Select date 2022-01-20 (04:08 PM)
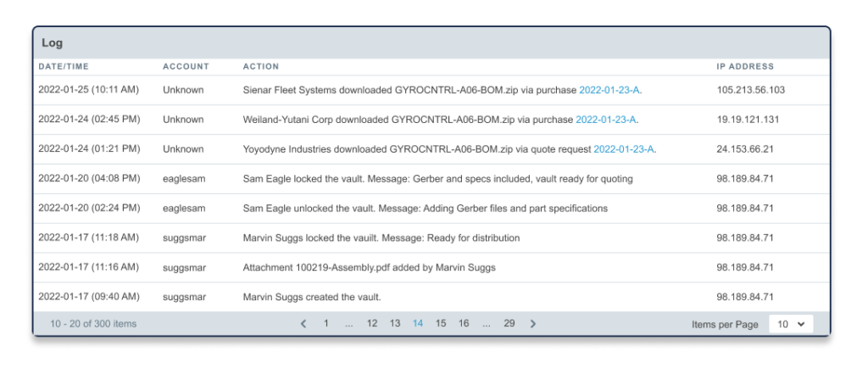The height and width of the screenshot is (369, 868). click(x=89, y=179)
